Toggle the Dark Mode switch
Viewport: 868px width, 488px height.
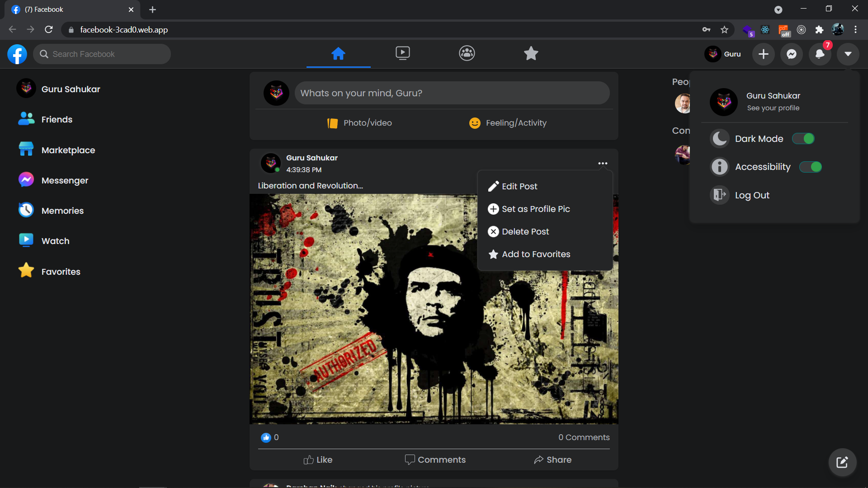click(803, 139)
